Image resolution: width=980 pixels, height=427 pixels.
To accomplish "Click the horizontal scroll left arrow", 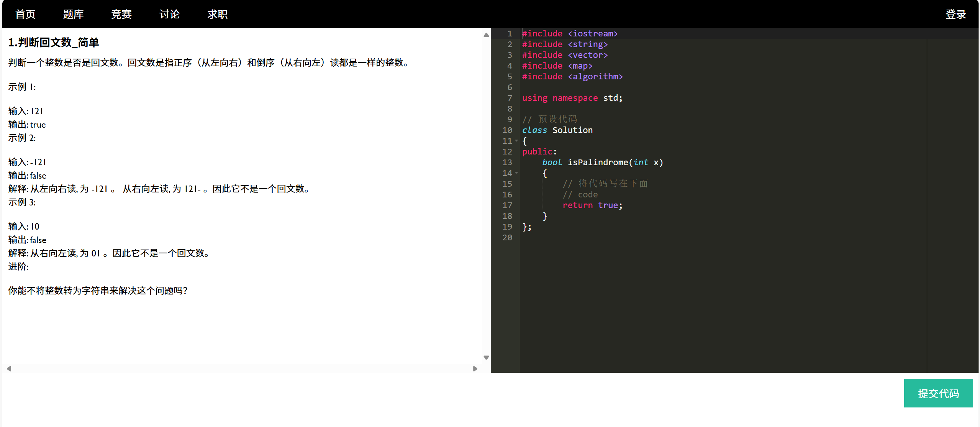I will [9, 369].
